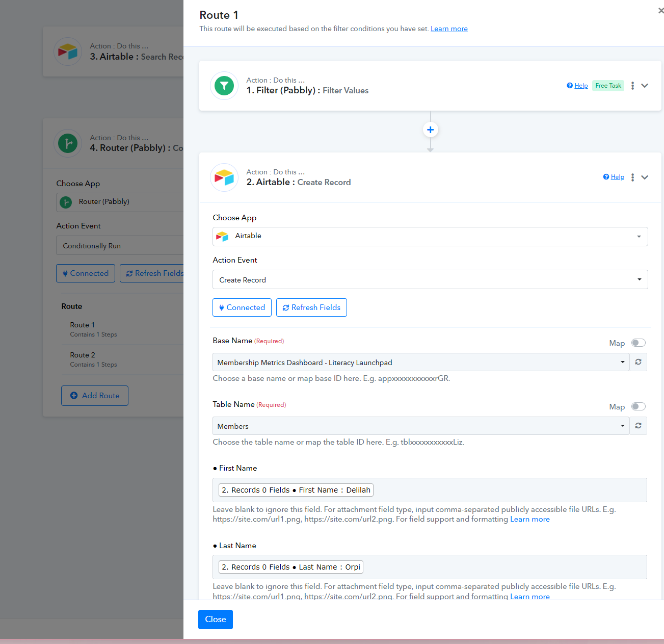Open the Table Name dropdown showing Members
The height and width of the screenshot is (644, 664).
point(421,426)
